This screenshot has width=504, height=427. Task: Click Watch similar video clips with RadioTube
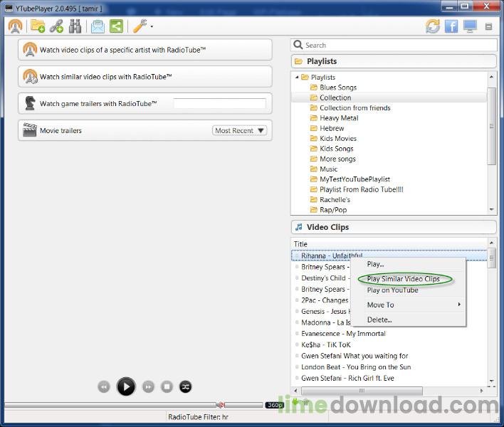145,77
